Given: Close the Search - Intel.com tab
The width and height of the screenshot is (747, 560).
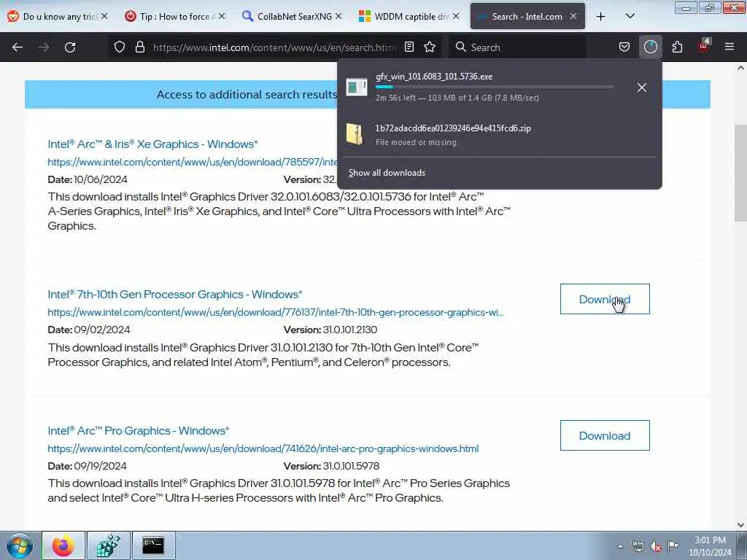Looking at the screenshot, I should tap(573, 16).
